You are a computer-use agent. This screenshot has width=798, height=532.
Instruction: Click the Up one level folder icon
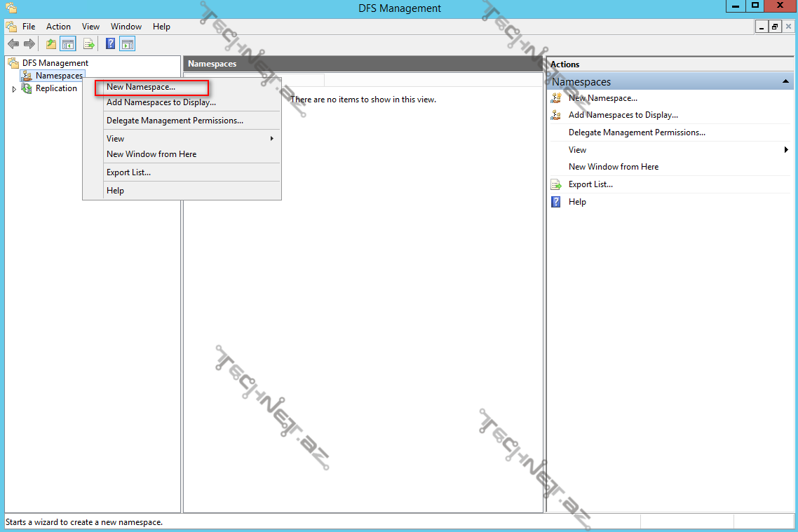51,44
